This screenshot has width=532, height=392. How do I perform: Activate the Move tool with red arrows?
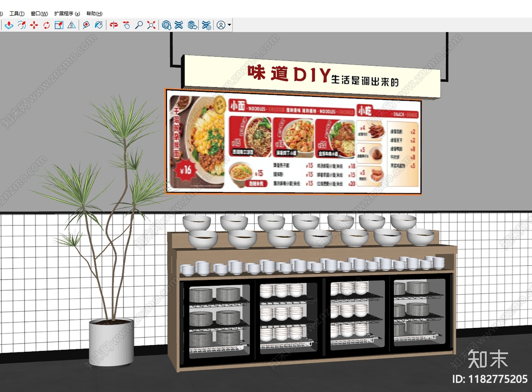click(34, 25)
